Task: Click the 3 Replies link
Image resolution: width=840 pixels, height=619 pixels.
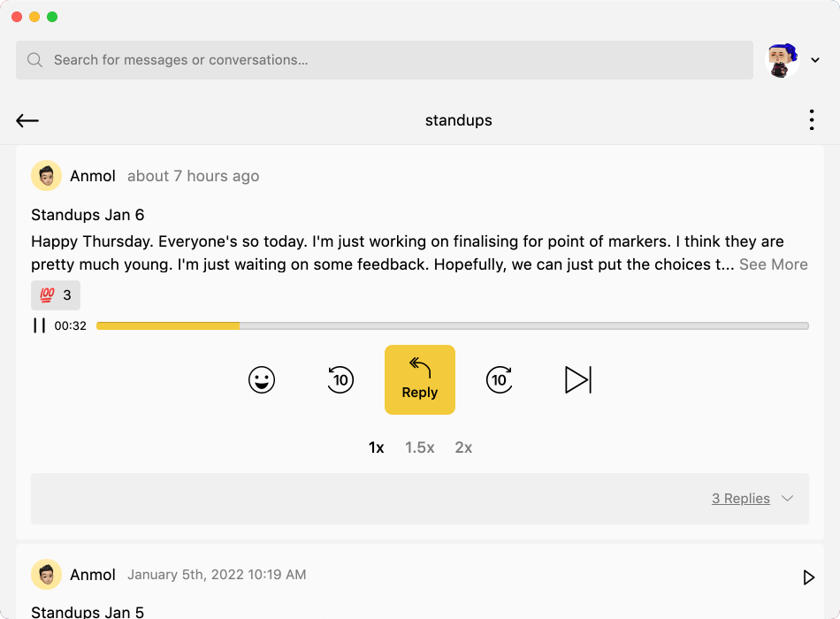Action: (x=740, y=499)
